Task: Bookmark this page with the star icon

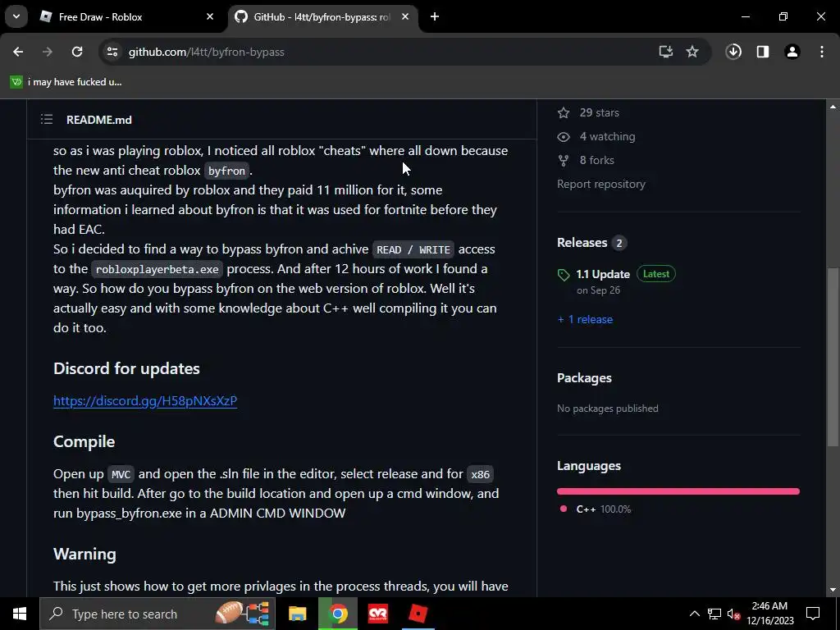Action: click(692, 52)
